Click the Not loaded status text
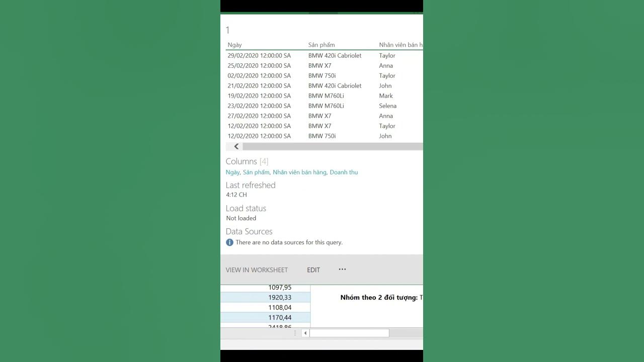 tap(241, 218)
